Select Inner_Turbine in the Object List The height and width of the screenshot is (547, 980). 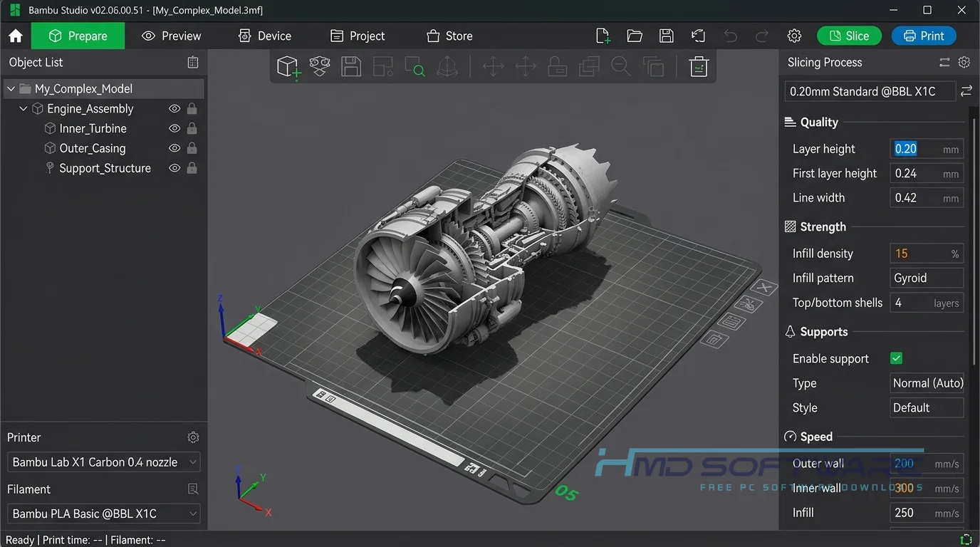[x=93, y=129]
